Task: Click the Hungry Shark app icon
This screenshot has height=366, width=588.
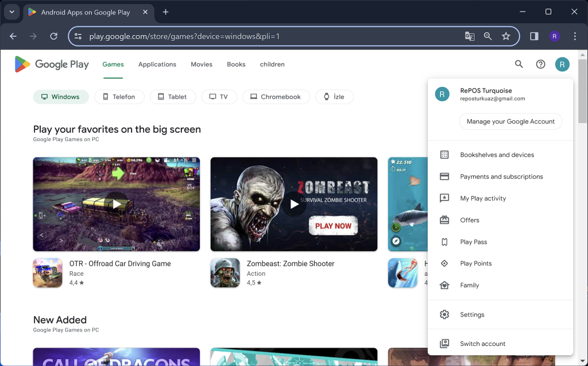Action: pos(403,273)
